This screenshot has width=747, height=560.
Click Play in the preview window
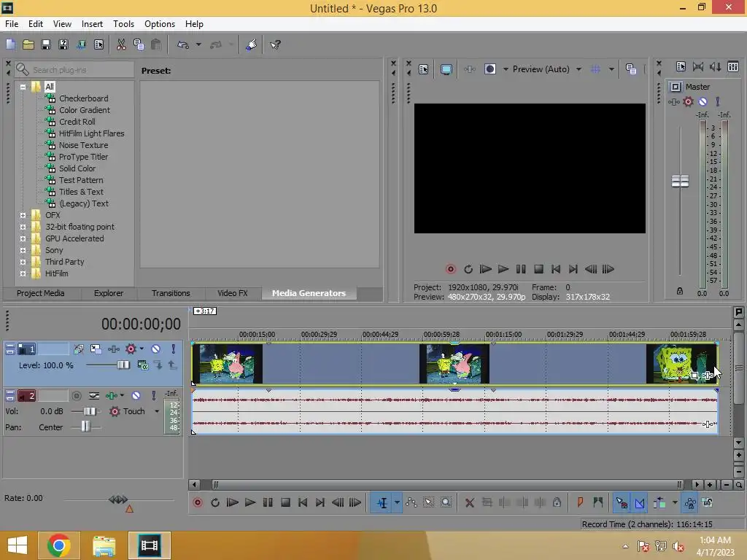coord(503,270)
